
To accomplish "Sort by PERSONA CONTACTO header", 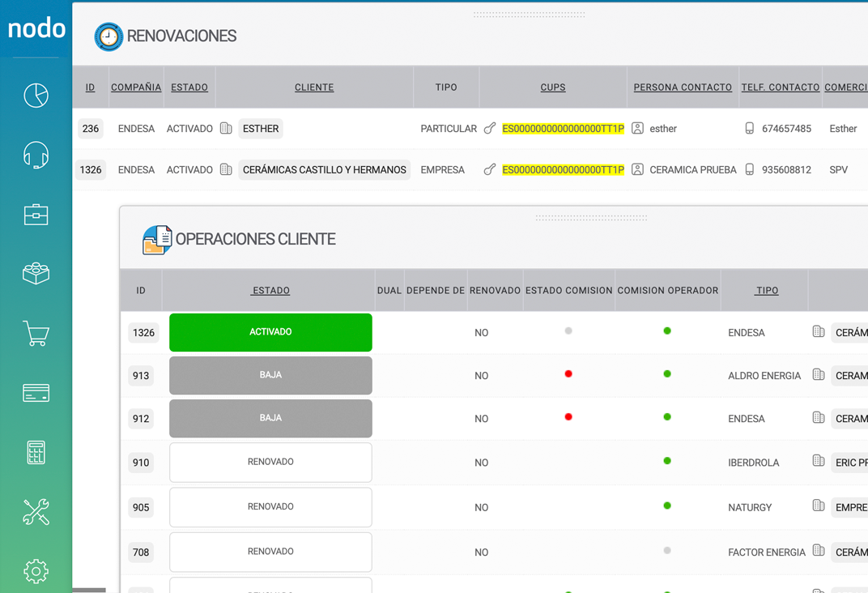I will (683, 87).
